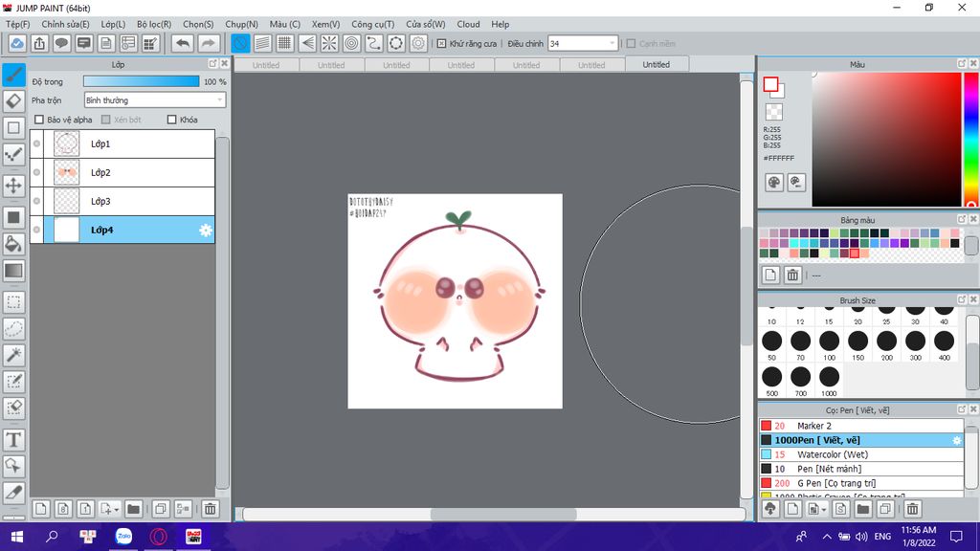Screen dimensions: 980x551
Task: Click the rainbow hue slider strip
Action: [971, 139]
